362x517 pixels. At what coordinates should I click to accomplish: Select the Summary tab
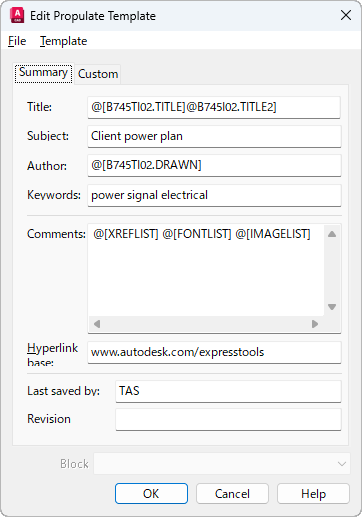43,73
